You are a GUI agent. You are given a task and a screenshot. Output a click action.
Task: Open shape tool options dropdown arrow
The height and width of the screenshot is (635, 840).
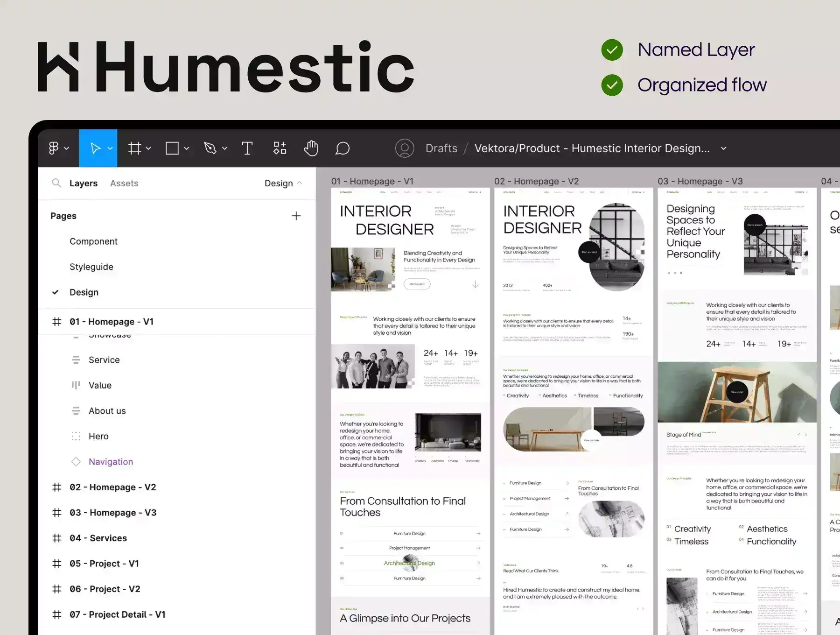tap(187, 148)
